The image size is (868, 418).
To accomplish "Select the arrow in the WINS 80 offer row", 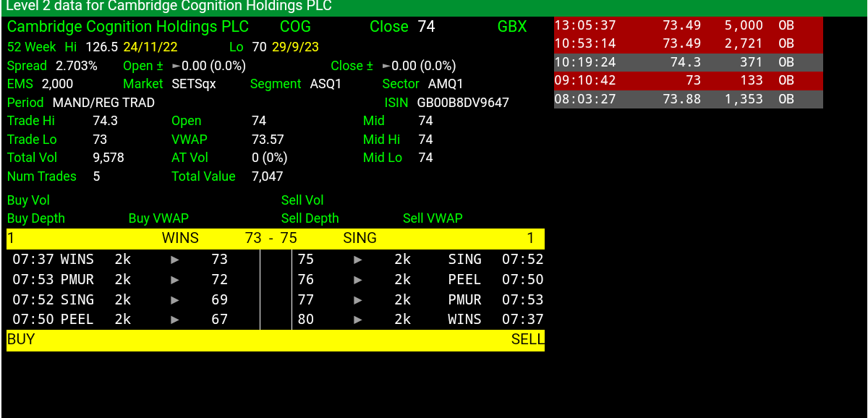I will pos(358,320).
